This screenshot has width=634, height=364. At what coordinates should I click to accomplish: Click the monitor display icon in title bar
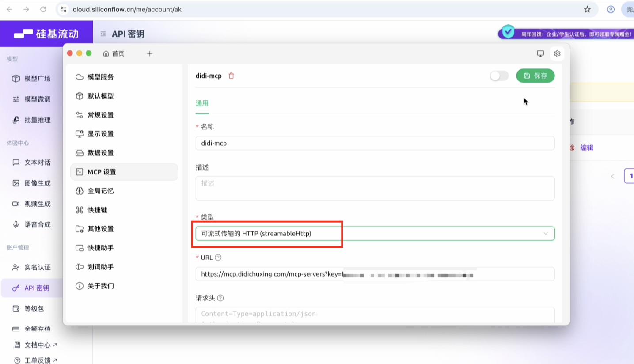[x=540, y=53]
